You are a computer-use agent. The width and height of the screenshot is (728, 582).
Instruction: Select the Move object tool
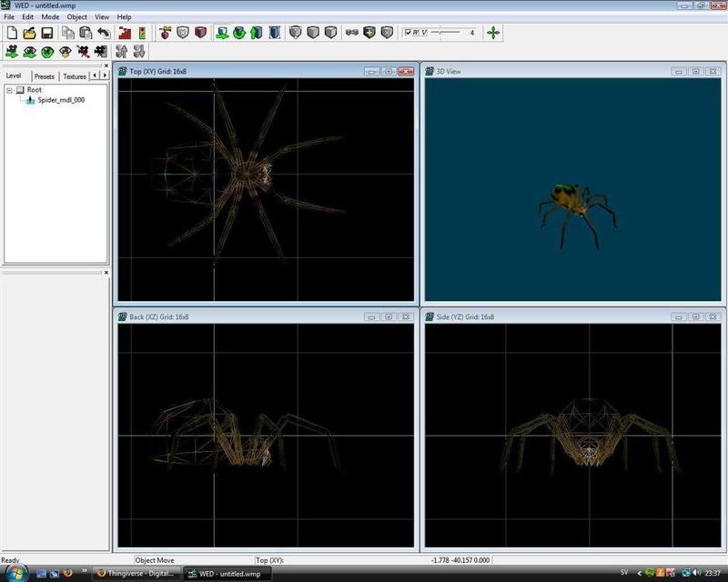(222, 33)
